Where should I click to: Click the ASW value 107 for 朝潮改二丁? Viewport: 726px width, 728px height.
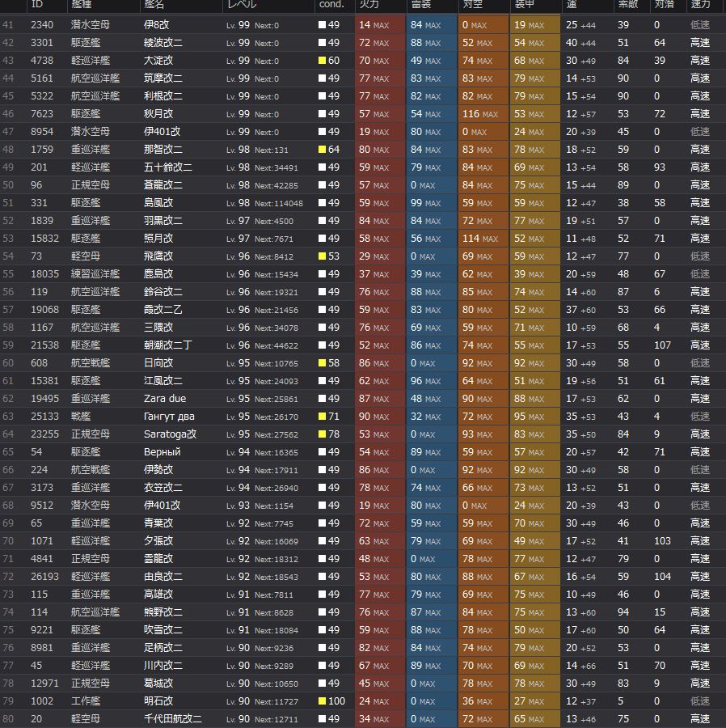pyautogui.click(x=662, y=345)
